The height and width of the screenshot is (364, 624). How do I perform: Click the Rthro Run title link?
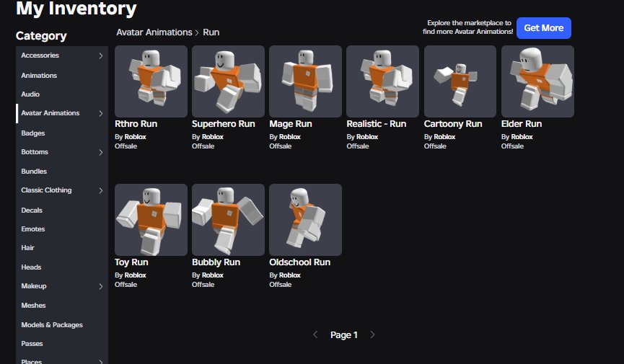coord(136,124)
